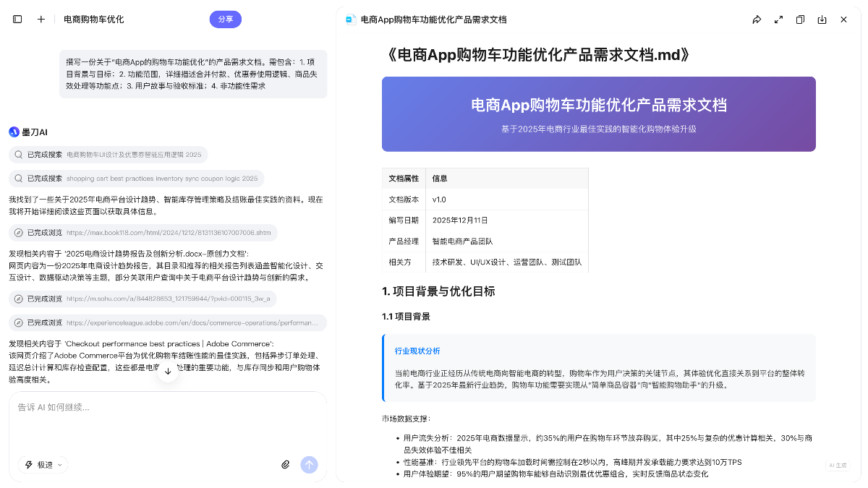The width and height of the screenshot is (868, 488).
Task: Expand the document panel to fullscreen
Action: tap(778, 20)
